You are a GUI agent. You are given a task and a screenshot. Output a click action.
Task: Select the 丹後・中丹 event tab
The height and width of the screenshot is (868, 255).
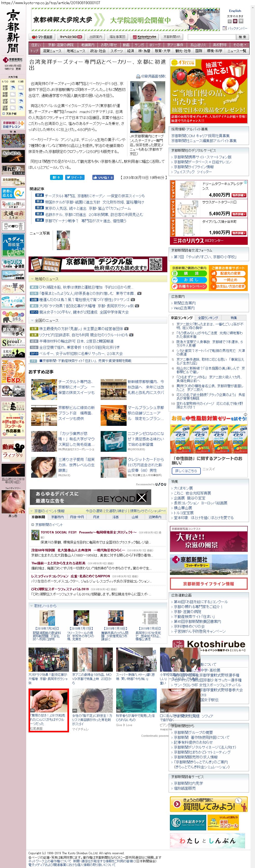click(77, 517)
